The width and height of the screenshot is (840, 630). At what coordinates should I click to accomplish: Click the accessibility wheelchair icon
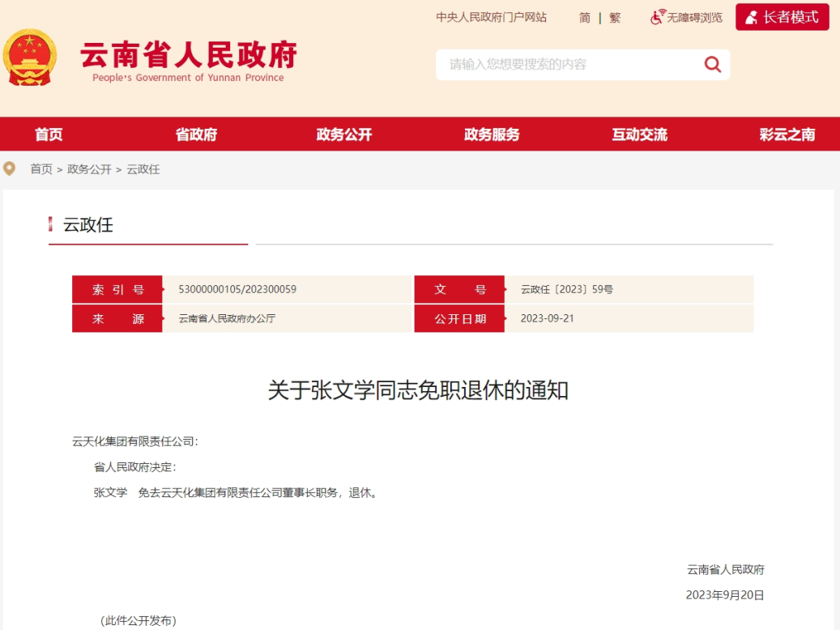coord(658,17)
